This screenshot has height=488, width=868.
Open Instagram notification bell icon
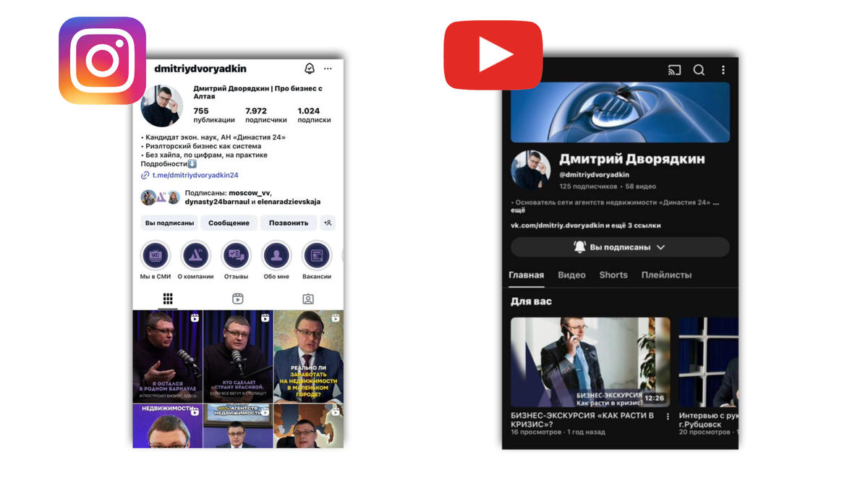coord(310,69)
